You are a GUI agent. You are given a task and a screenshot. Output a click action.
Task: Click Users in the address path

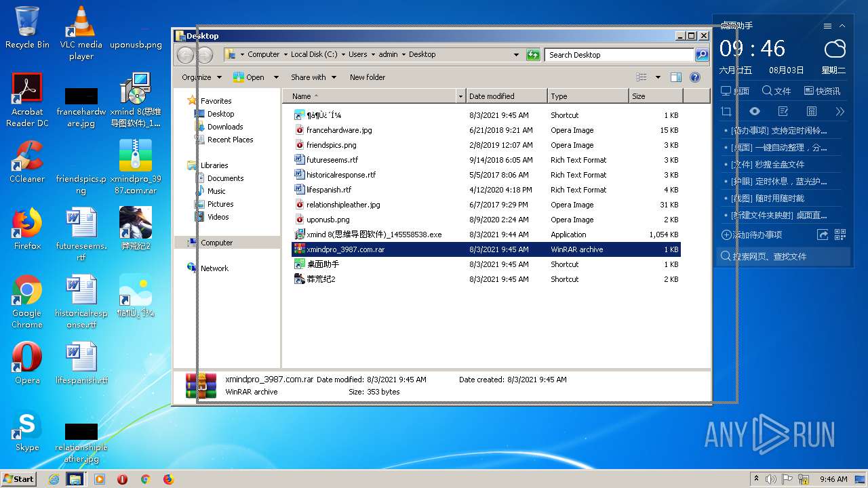click(x=358, y=54)
